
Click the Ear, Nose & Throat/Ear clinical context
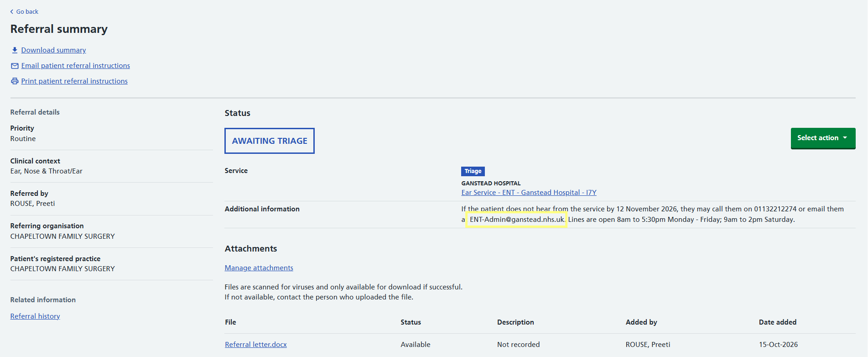point(47,171)
